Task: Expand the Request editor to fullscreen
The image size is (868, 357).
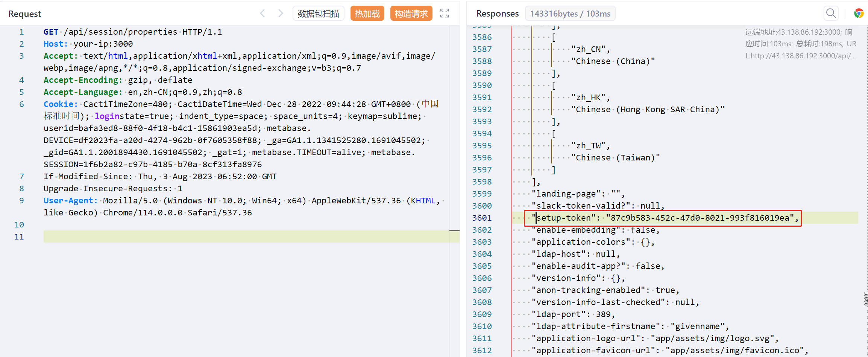Action: click(x=445, y=14)
